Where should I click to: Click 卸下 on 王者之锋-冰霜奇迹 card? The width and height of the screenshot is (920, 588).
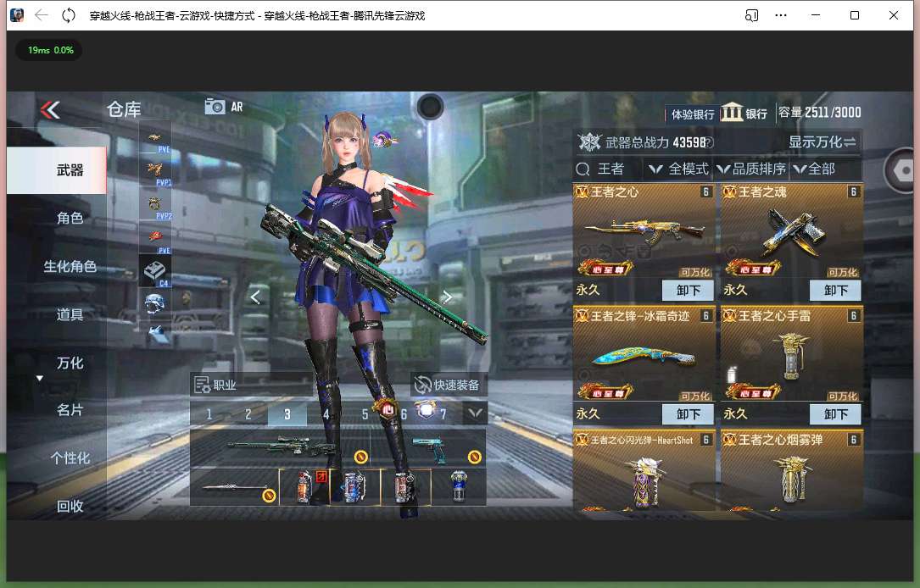(x=688, y=413)
